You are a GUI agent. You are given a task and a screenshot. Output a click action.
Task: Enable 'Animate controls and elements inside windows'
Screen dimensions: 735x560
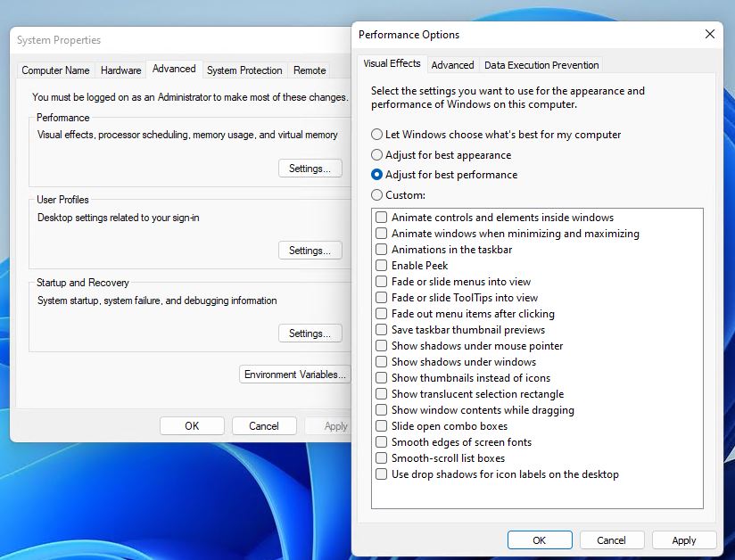382,218
